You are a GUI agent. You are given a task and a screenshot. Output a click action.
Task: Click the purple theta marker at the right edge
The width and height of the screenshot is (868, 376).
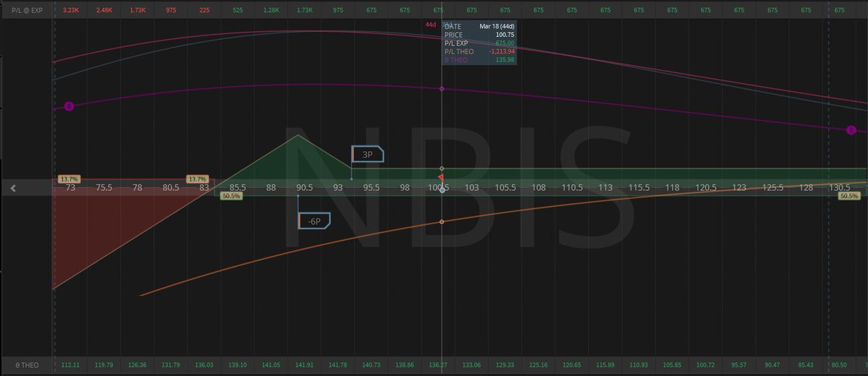click(851, 130)
